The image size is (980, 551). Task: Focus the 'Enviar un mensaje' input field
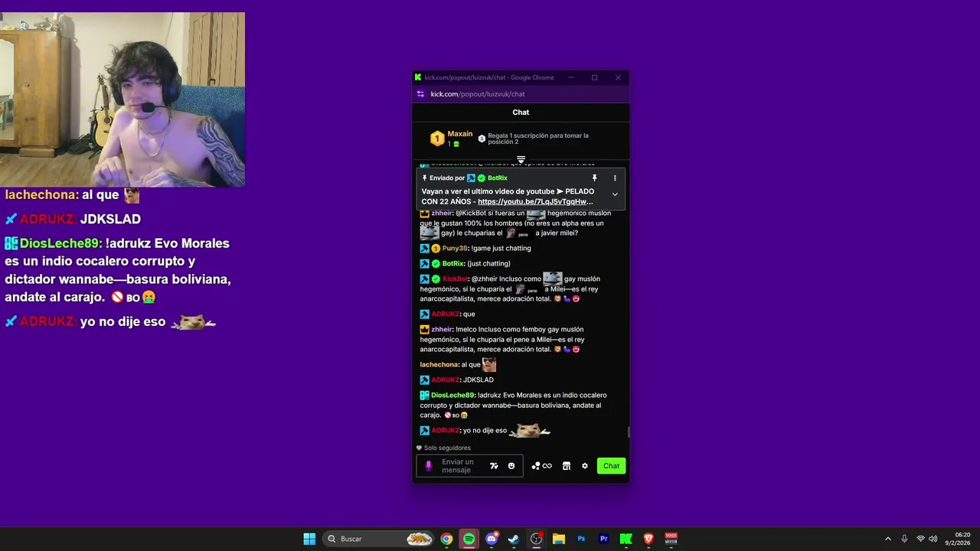pos(469,466)
